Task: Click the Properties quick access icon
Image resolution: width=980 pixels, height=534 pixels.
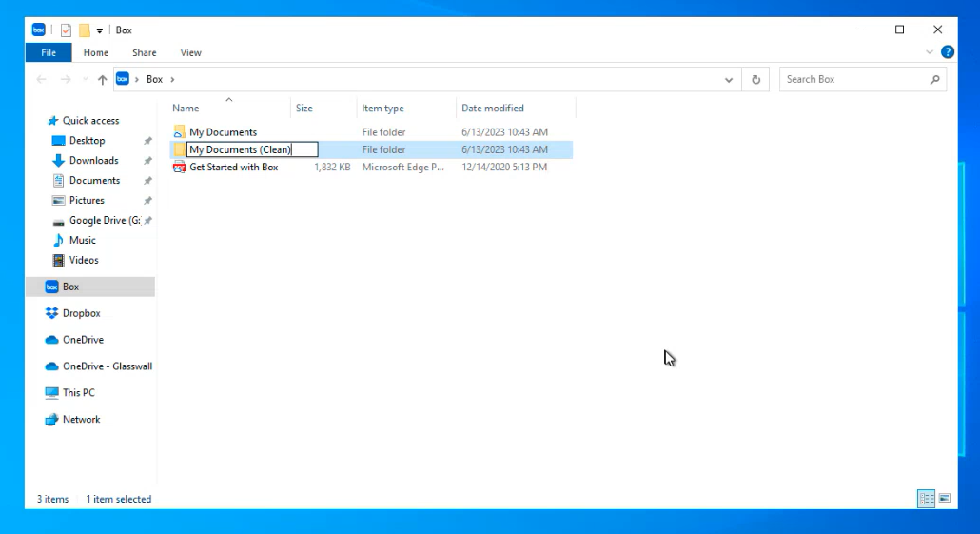Action: tap(67, 30)
